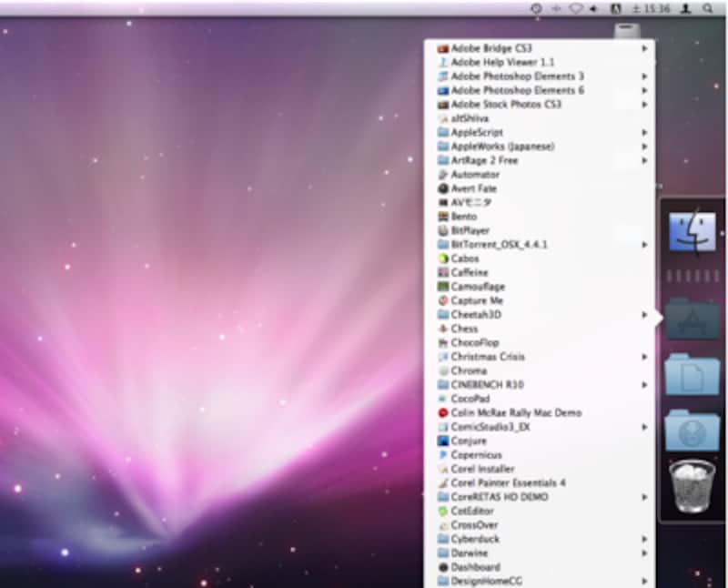Viewport: 728px width, 588px height.
Task: Launch CrossOver from the list
Action: 540,525
